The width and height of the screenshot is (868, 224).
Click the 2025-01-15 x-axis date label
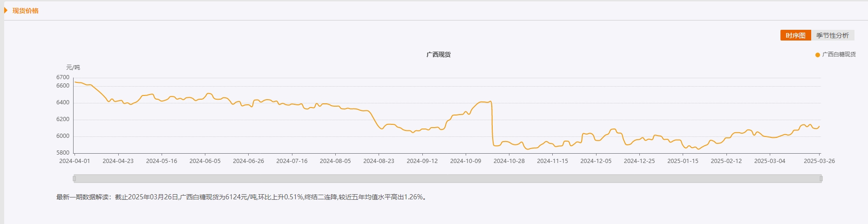click(683, 161)
